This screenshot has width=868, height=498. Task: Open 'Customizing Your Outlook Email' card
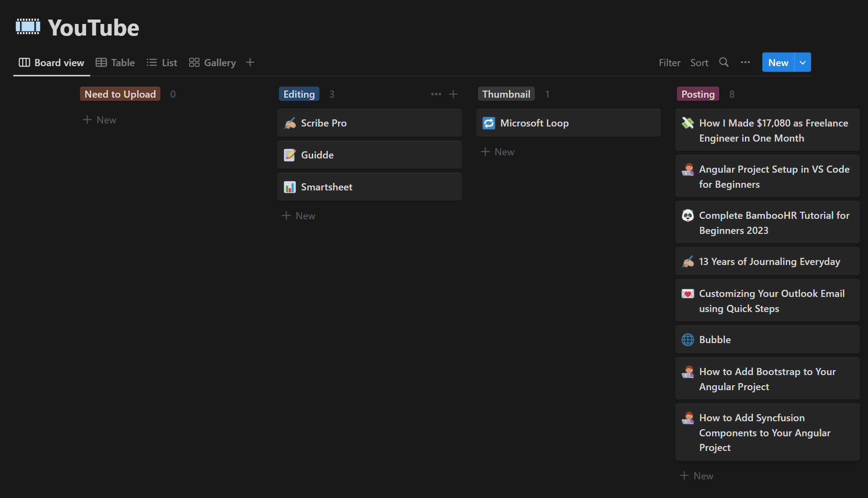[x=768, y=300]
